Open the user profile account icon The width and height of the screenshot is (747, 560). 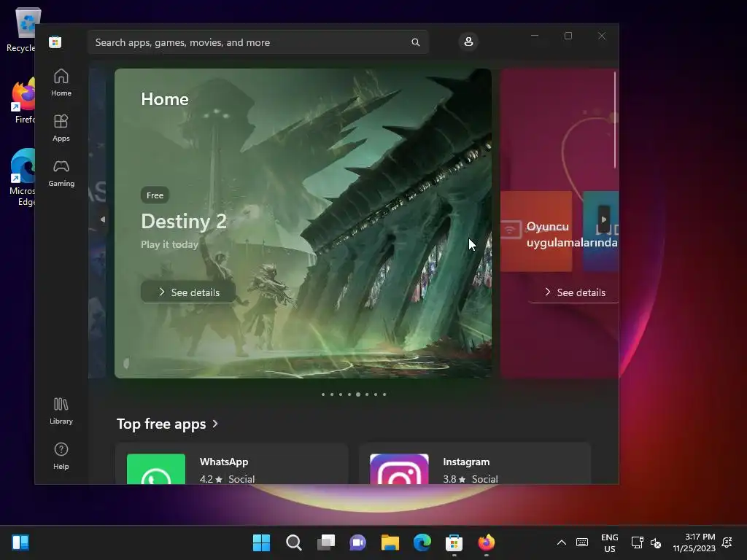click(x=468, y=42)
